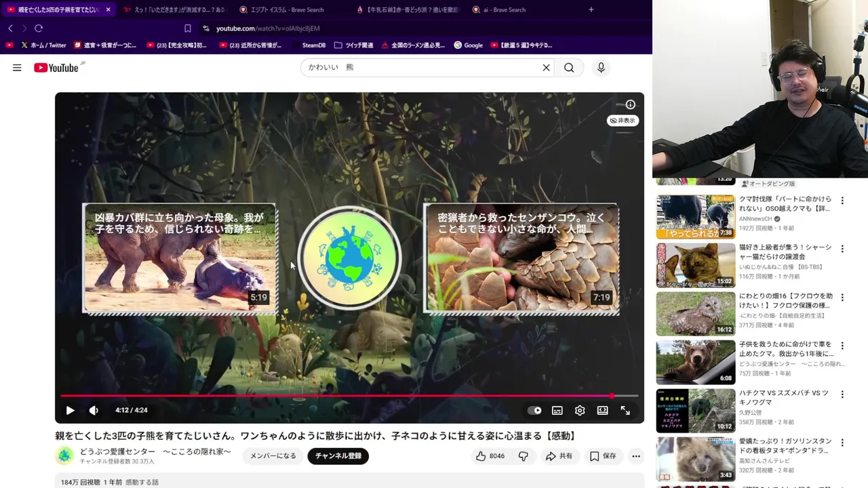Dislike the video
Screen dimensions: 868x488
pyautogui.click(x=523, y=456)
